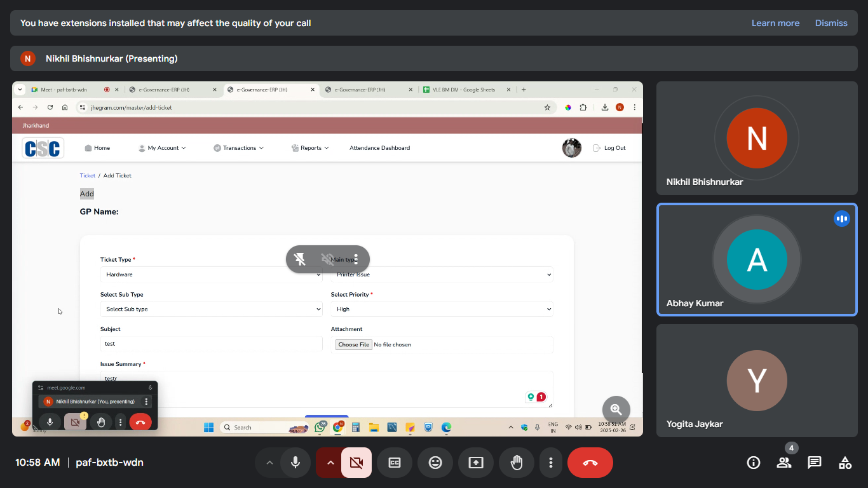Open Ticket Type dropdown showing Hardware
The image size is (868, 488).
click(212, 274)
